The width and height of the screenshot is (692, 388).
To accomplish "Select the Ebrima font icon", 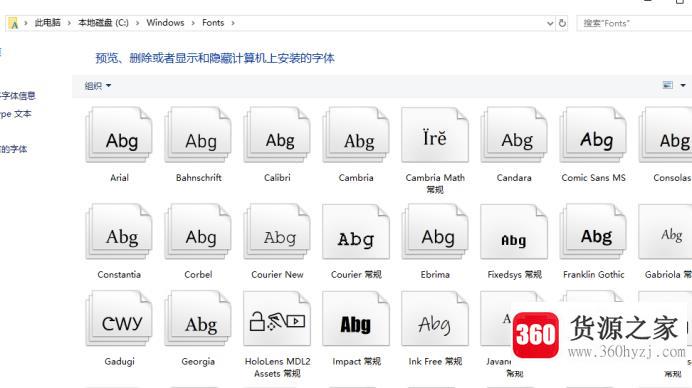I will point(435,231).
